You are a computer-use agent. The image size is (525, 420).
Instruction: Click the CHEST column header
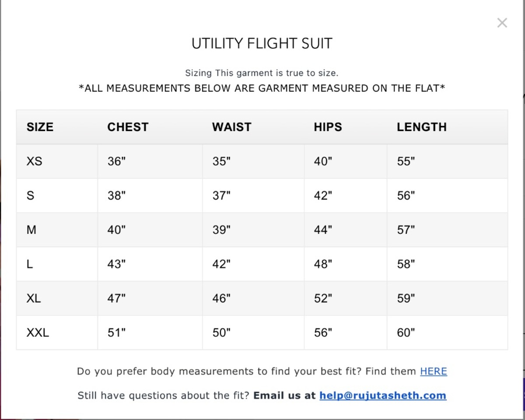point(128,127)
